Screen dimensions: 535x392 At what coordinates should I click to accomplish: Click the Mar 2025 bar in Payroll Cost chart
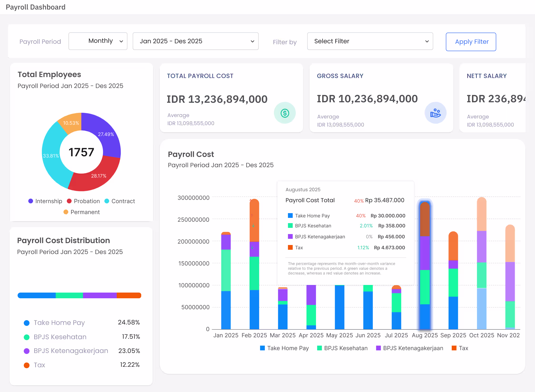pos(283,308)
